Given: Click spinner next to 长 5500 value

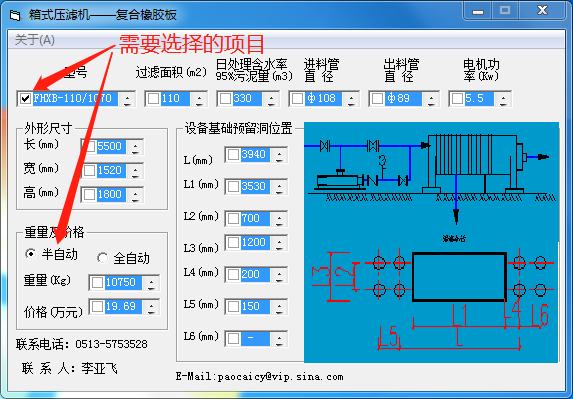Looking at the screenshot, I should click(x=135, y=147).
